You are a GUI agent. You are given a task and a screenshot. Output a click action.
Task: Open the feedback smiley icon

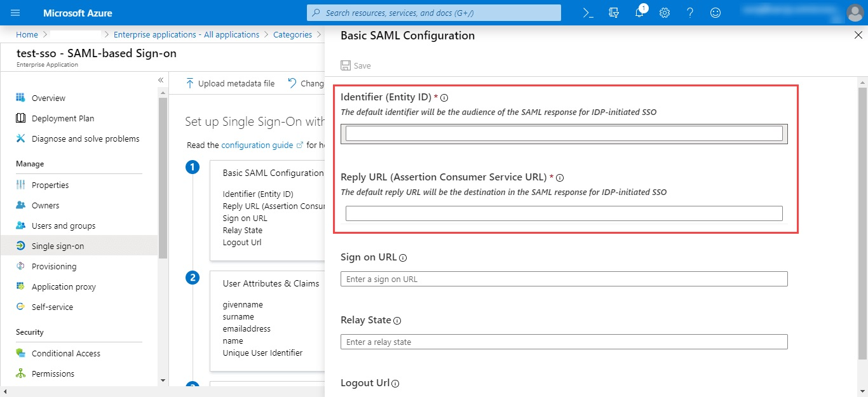click(715, 13)
